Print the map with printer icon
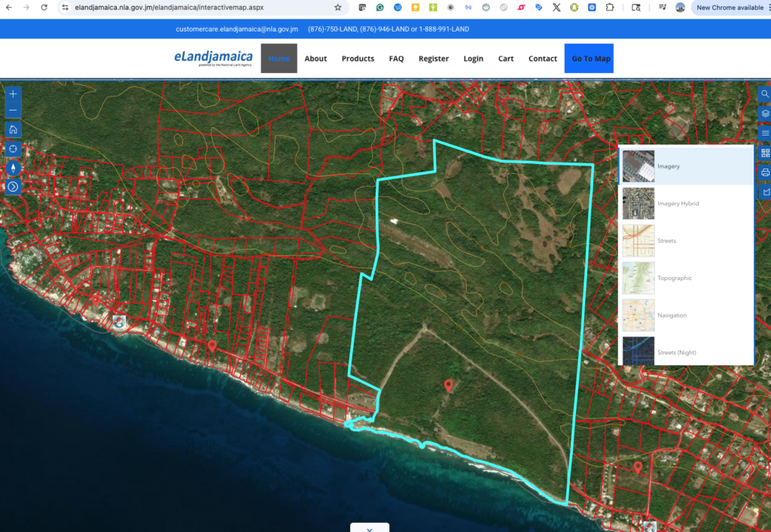Screen dimensions: 771x532 click(765, 172)
